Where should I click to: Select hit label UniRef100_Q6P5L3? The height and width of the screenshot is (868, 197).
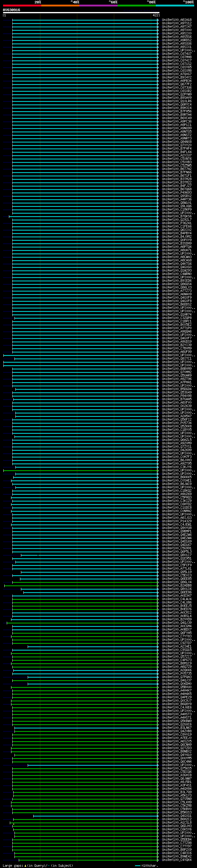177,551
